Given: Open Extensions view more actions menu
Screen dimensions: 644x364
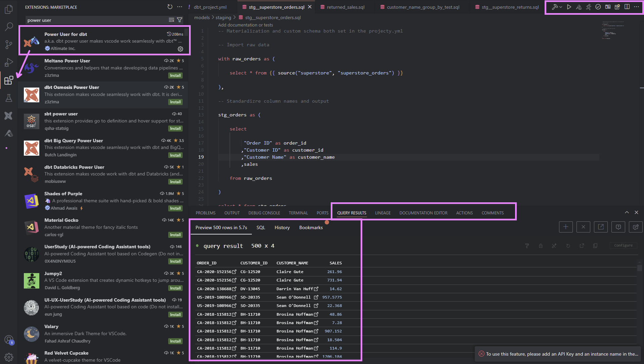Looking at the screenshot, I should 180,7.
